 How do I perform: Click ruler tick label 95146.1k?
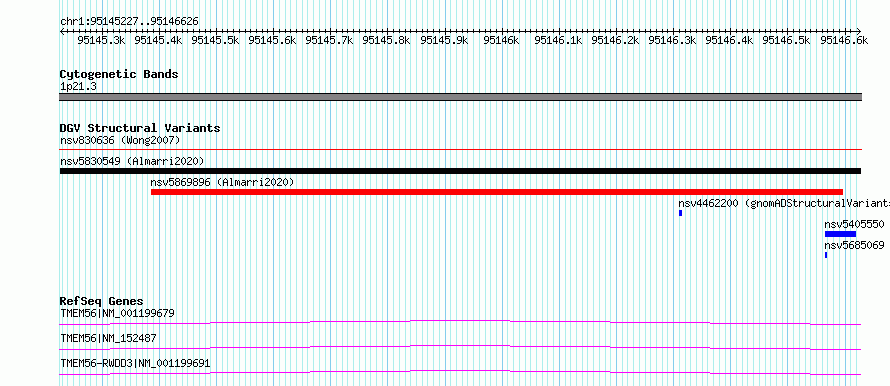pos(559,40)
